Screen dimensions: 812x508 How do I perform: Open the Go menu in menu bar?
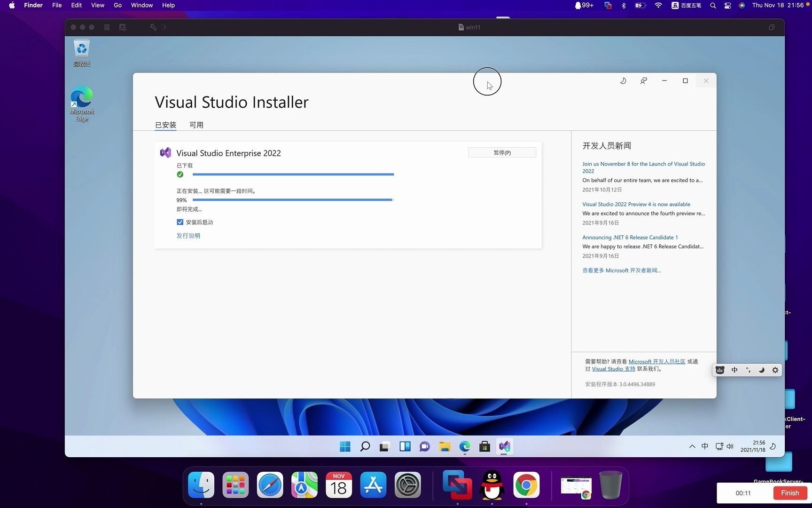[x=117, y=5]
